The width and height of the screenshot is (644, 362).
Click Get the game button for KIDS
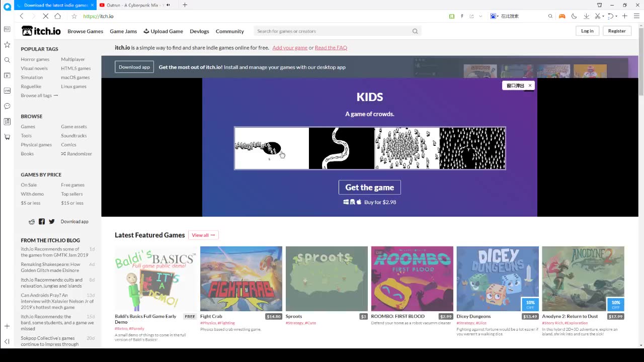coord(370,187)
